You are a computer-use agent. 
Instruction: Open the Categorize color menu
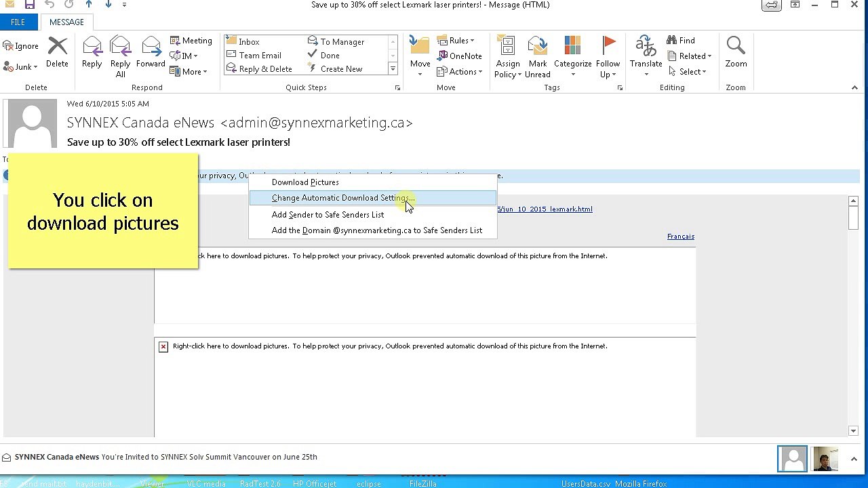point(572,57)
